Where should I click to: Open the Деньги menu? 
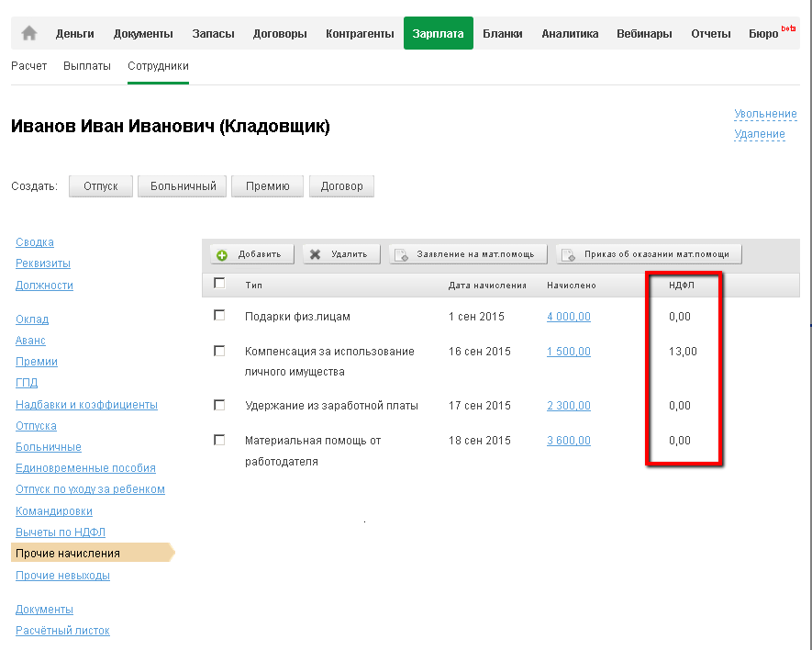(74, 34)
